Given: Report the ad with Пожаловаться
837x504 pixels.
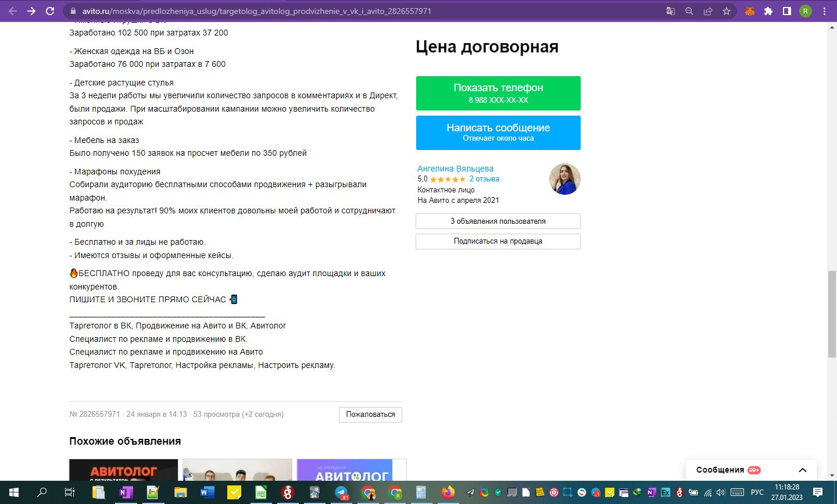Looking at the screenshot, I should tap(370, 414).
